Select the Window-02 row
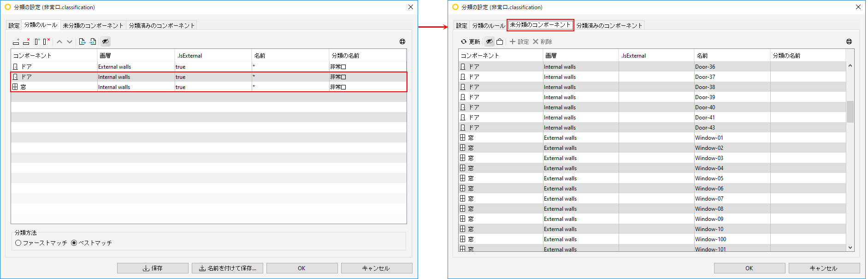868x279 pixels. click(652, 148)
